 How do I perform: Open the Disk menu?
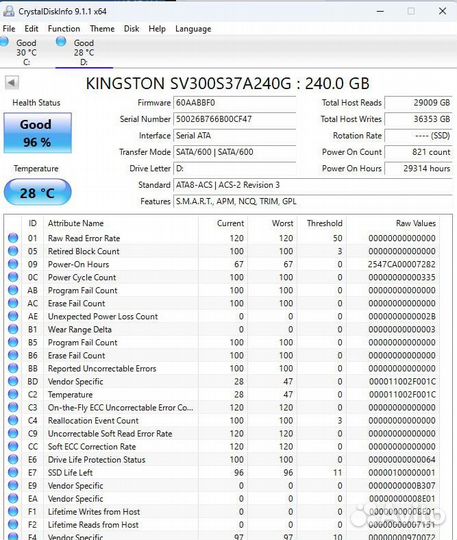tap(132, 29)
